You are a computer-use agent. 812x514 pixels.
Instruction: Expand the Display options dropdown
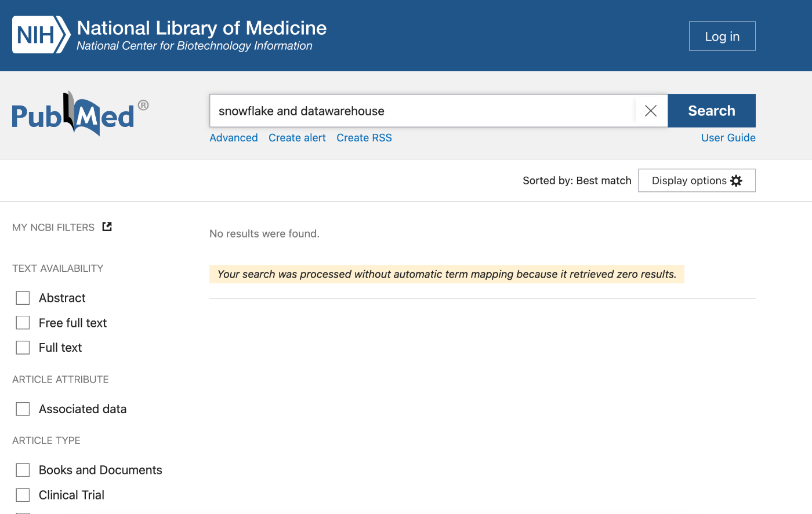(x=697, y=180)
